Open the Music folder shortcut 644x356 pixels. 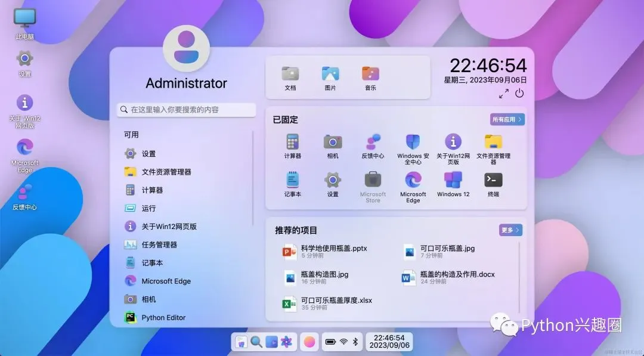point(370,78)
